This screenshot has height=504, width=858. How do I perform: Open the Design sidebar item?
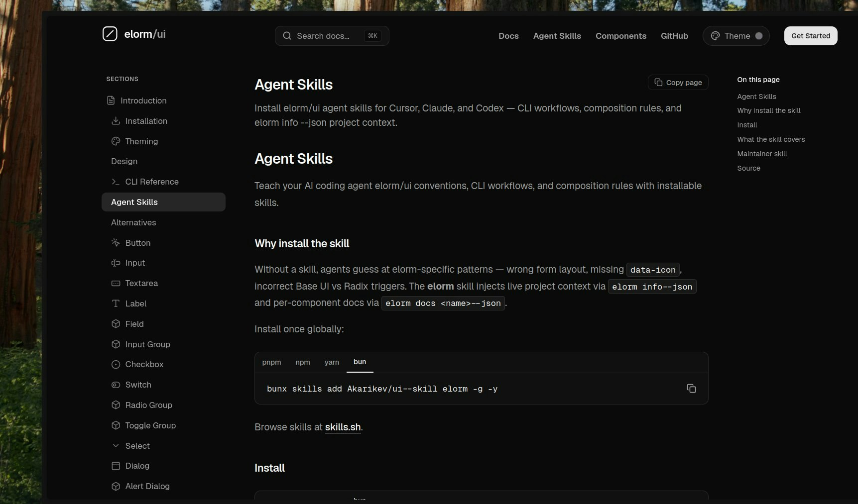click(124, 161)
